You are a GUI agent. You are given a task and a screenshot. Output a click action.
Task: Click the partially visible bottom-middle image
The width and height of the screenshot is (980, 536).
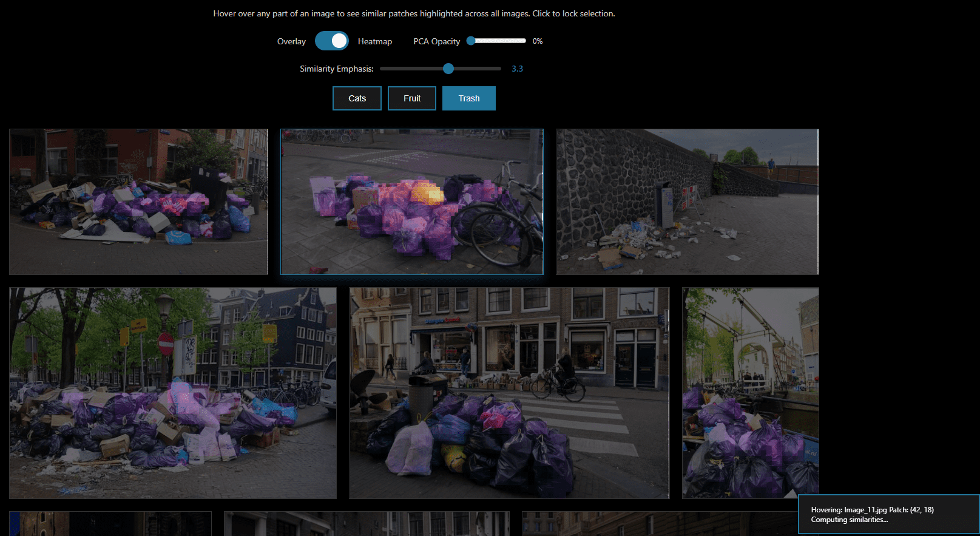[367, 524]
